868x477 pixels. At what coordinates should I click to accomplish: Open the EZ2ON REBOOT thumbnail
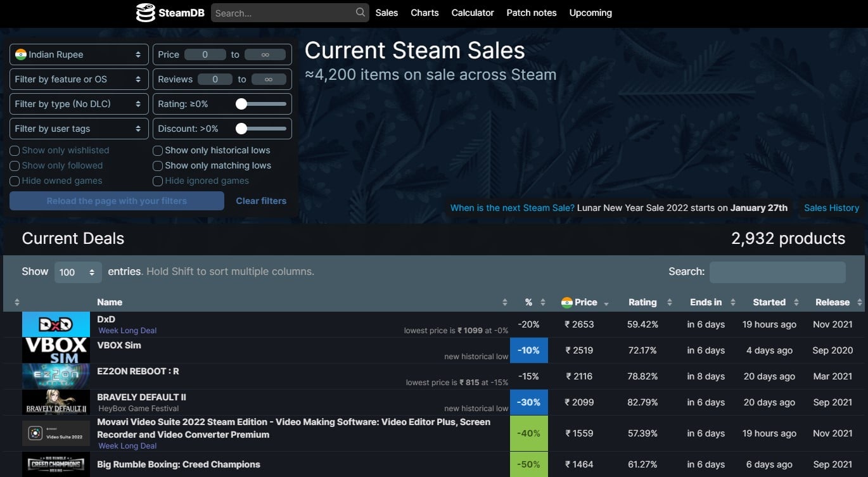(x=56, y=376)
